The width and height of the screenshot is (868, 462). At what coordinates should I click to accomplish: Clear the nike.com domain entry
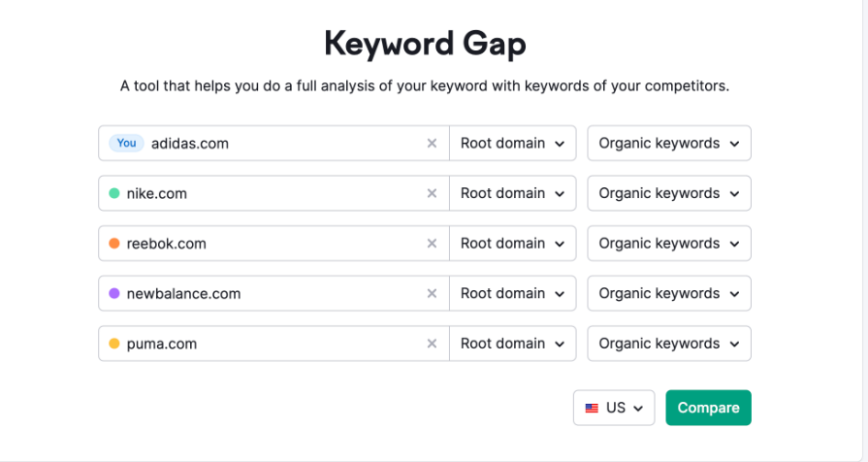coord(432,193)
